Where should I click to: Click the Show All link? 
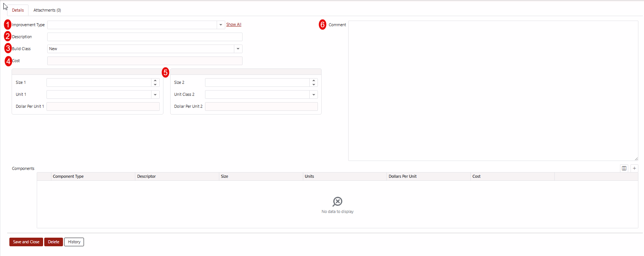234,25
